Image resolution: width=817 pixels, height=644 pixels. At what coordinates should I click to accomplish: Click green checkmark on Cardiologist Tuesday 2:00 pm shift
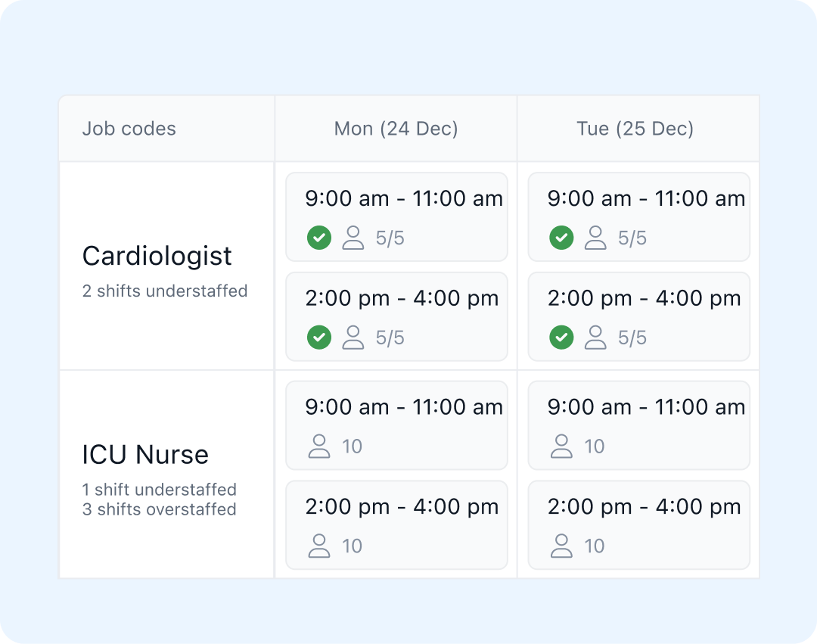561,338
